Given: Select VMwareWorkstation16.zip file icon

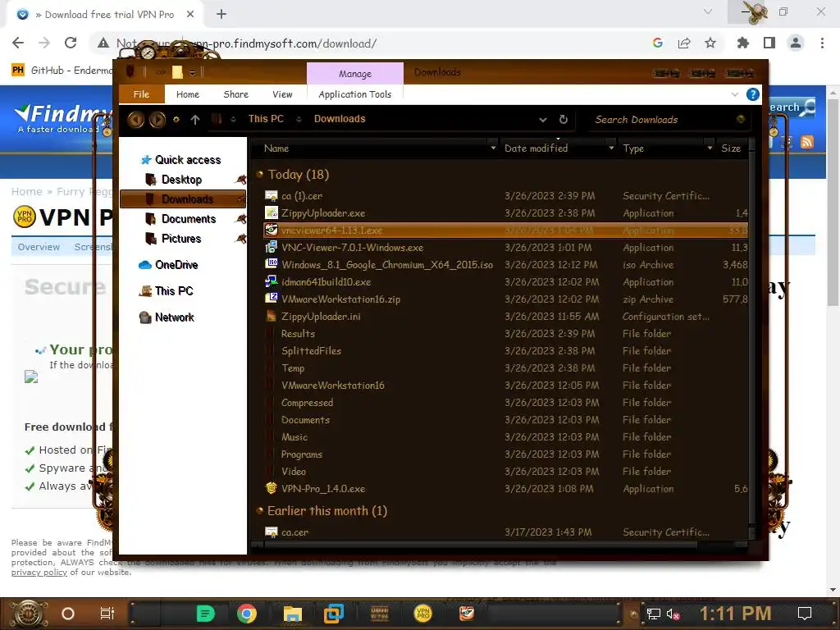Looking at the screenshot, I should [x=272, y=299].
